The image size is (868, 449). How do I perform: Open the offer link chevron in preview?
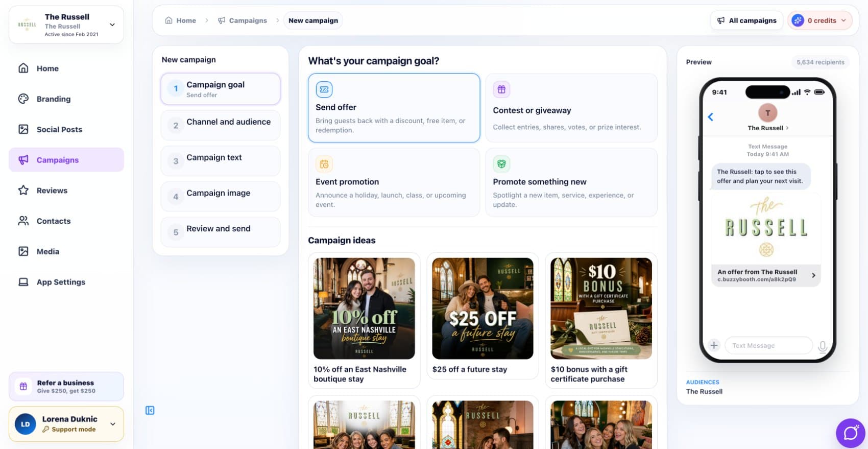click(x=813, y=275)
